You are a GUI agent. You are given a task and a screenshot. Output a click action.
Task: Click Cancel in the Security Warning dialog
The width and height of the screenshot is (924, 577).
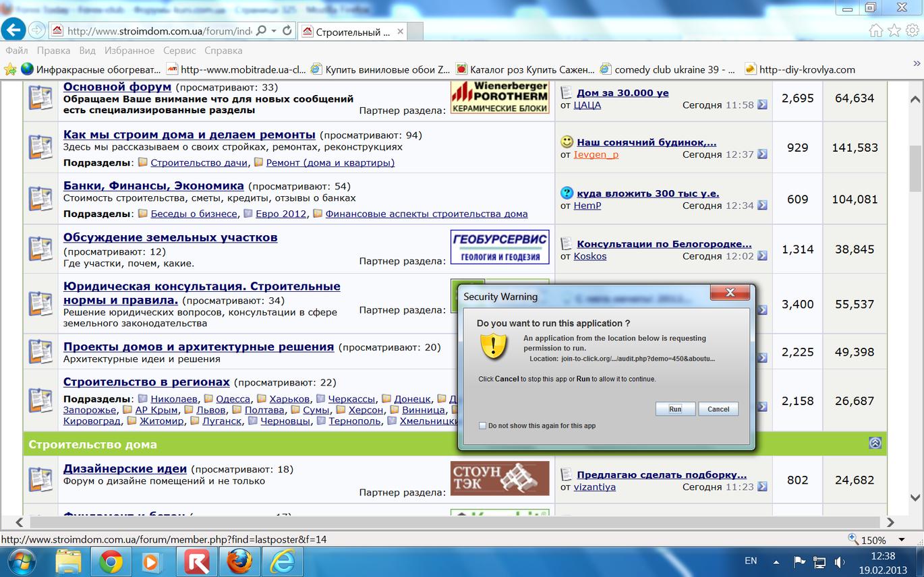(718, 409)
